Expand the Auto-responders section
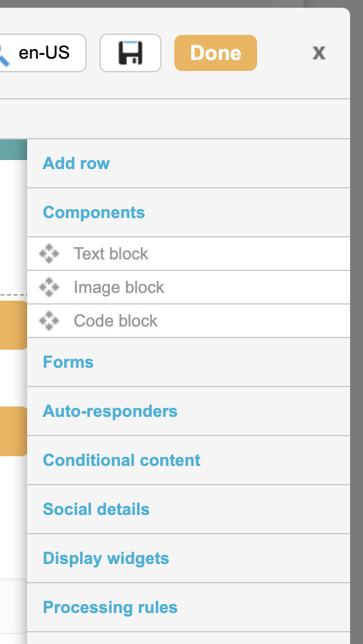The image size is (363, 644). click(x=189, y=411)
